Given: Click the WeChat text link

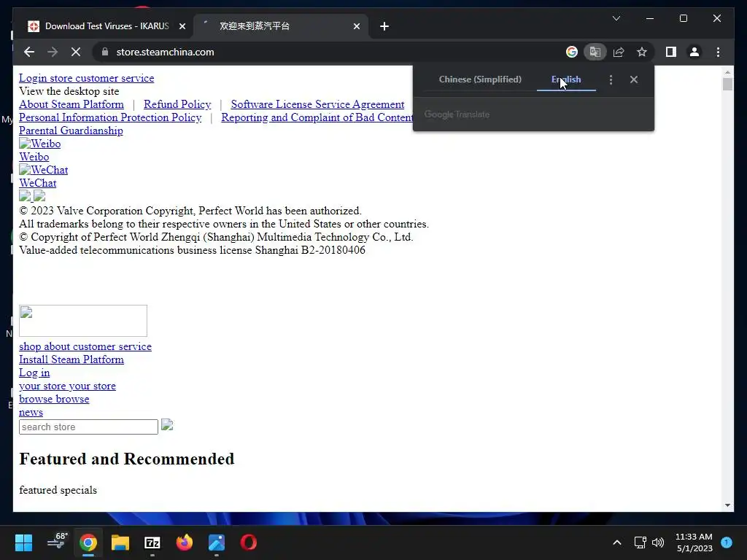Looking at the screenshot, I should click(38, 183).
